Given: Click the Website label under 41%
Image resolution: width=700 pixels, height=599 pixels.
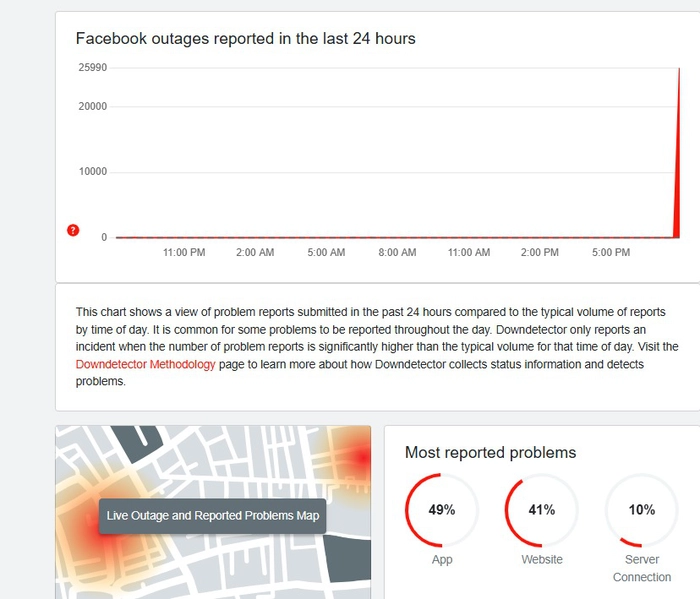Looking at the screenshot, I should pos(542,560).
